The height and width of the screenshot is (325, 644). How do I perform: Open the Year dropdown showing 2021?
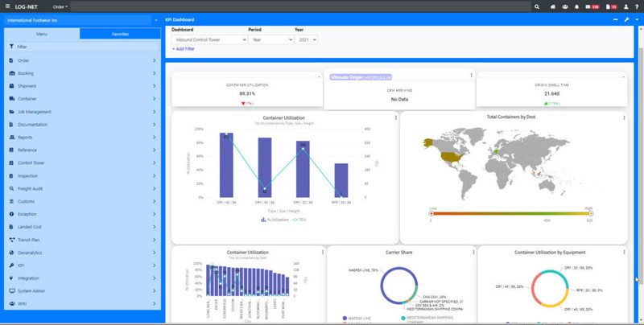click(x=307, y=39)
